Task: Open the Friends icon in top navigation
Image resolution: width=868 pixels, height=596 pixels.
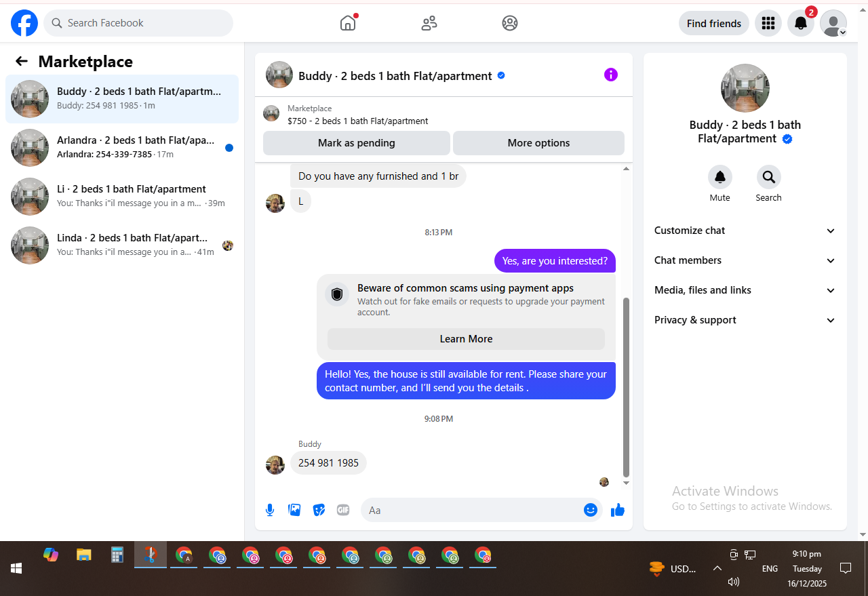Action: click(429, 23)
